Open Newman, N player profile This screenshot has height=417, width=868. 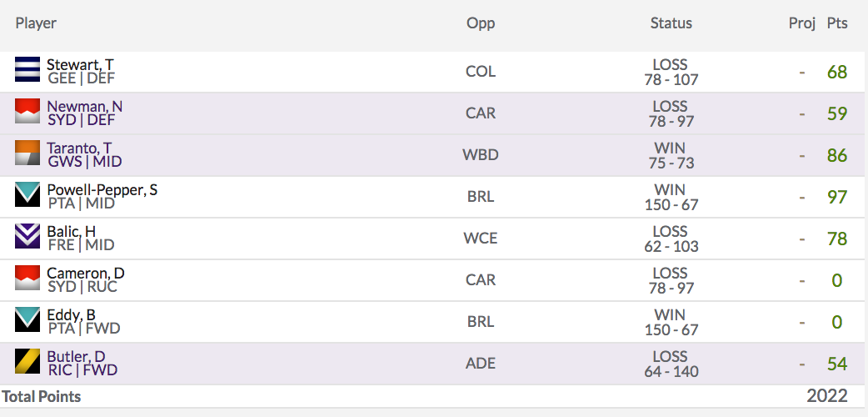[85, 106]
